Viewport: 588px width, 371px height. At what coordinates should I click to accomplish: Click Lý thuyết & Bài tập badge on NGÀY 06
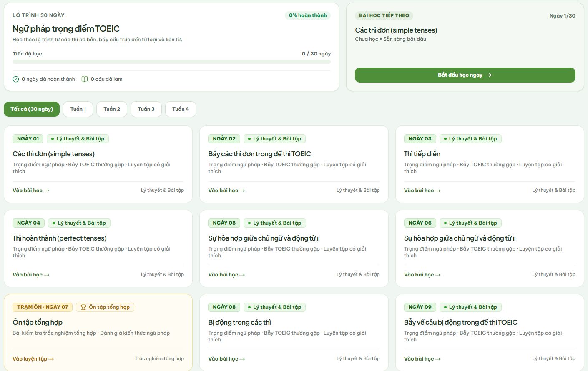click(x=470, y=223)
